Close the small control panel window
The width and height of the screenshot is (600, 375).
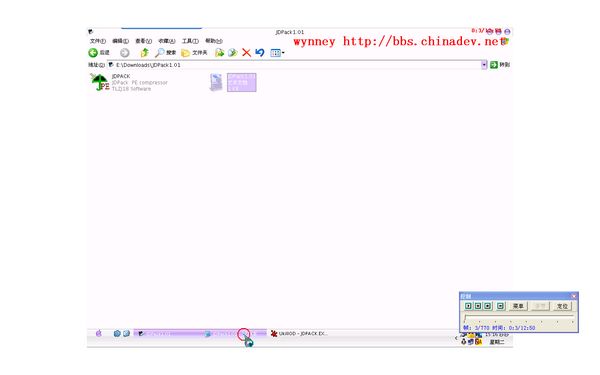click(x=574, y=296)
